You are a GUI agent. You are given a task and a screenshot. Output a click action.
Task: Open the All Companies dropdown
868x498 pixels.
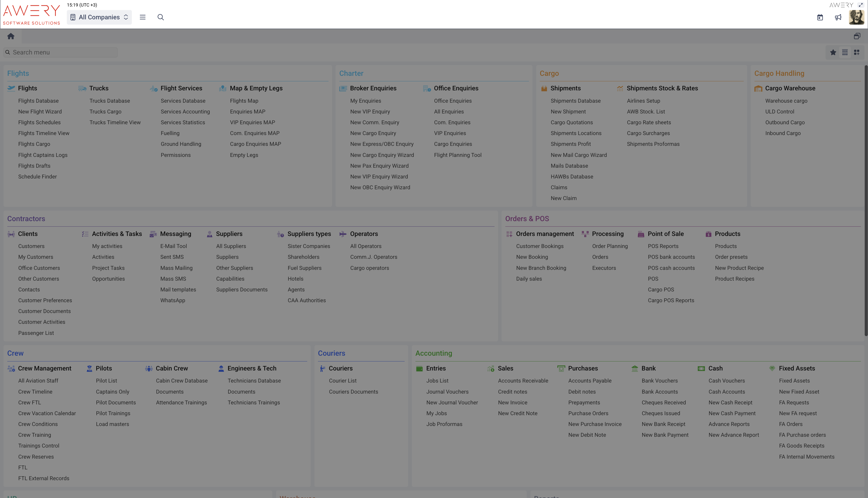(x=99, y=17)
